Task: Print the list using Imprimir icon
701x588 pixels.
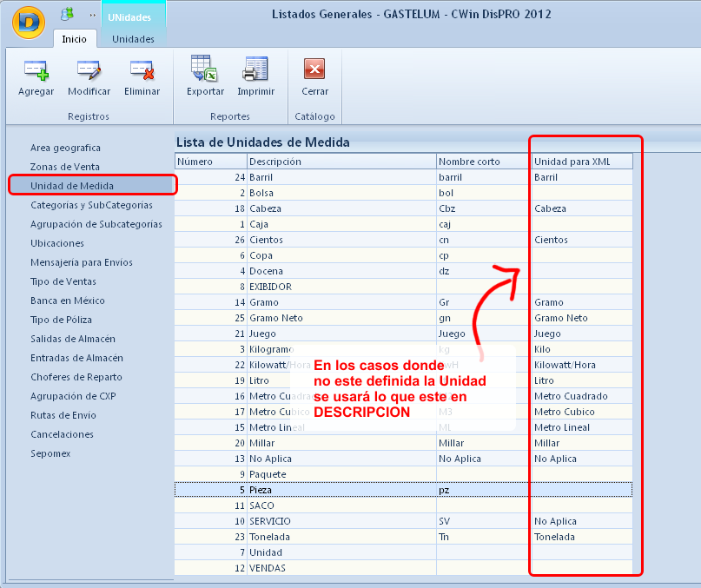Action: point(255,70)
